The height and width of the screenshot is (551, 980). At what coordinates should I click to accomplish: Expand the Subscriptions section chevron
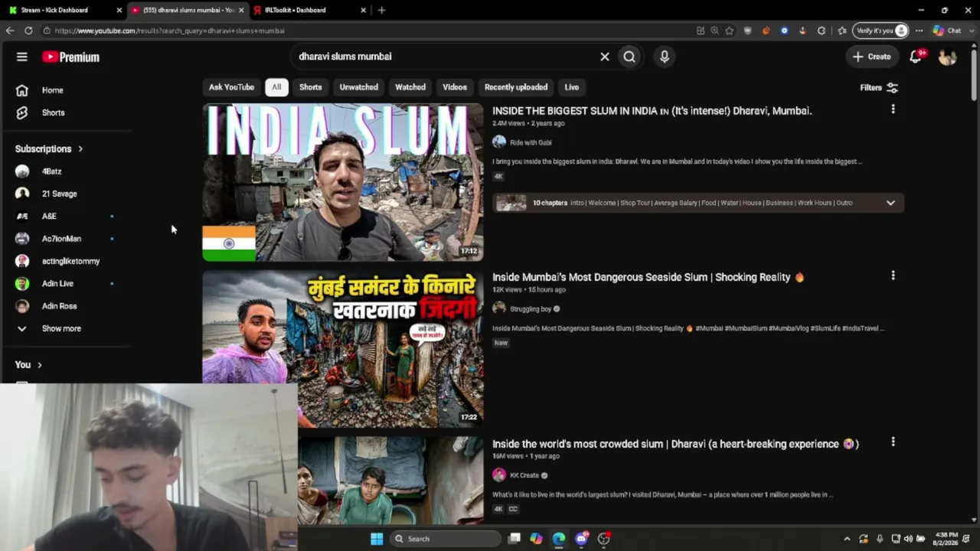[x=80, y=149]
